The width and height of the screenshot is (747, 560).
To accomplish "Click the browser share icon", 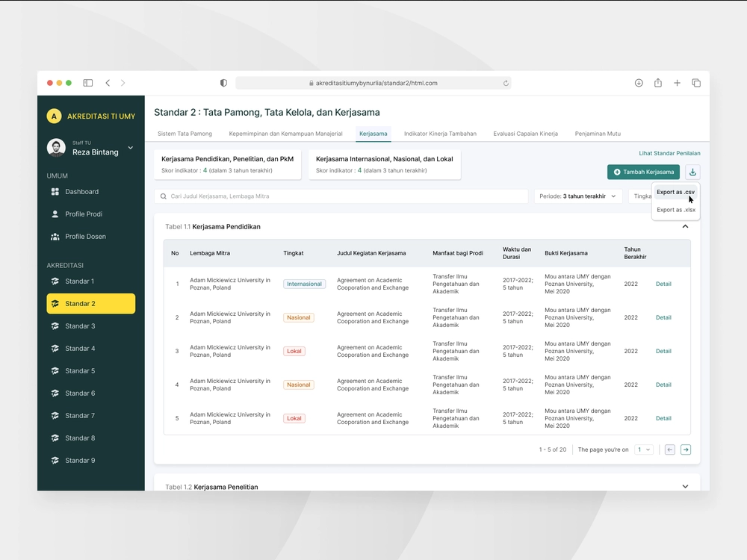I will click(x=658, y=83).
